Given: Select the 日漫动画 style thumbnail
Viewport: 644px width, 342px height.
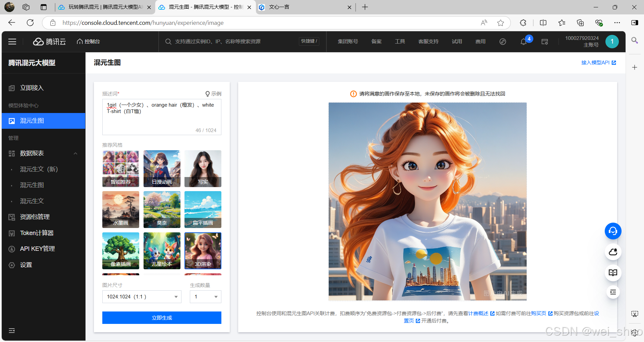Looking at the screenshot, I should coord(162,169).
